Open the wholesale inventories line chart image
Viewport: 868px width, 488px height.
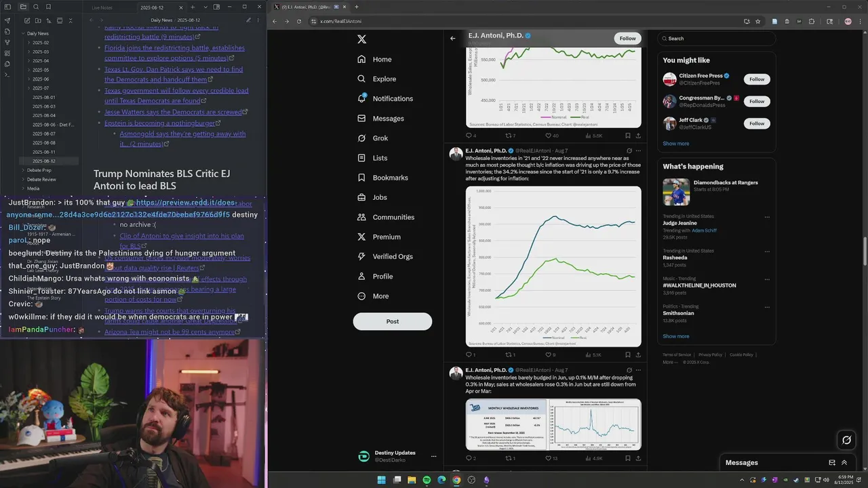click(x=553, y=266)
